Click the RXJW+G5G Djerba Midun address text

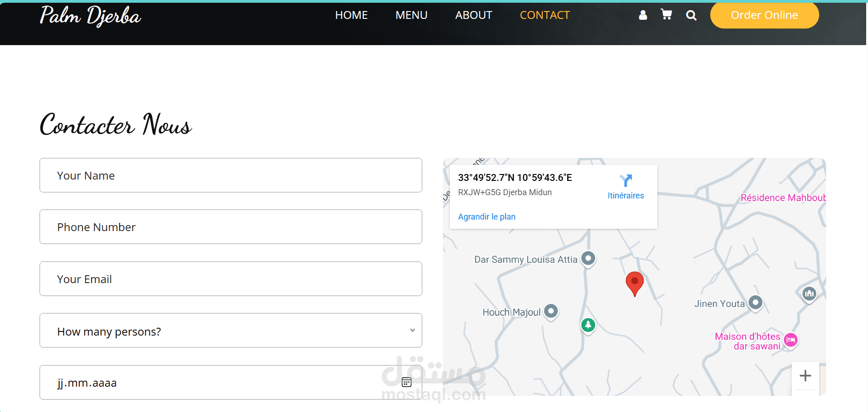click(505, 192)
